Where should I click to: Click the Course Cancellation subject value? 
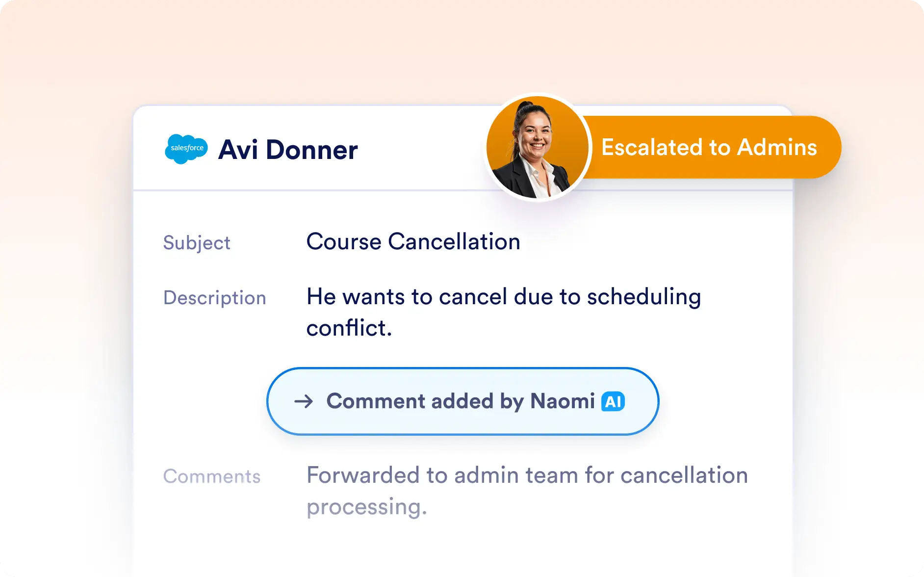(x=413, y=241)
